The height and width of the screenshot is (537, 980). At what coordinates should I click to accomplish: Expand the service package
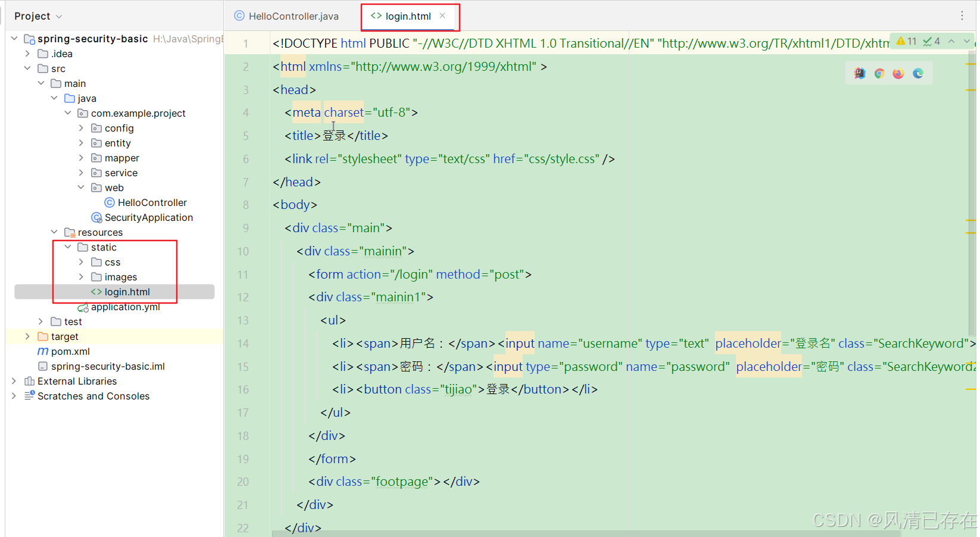(x=81, y=173)
